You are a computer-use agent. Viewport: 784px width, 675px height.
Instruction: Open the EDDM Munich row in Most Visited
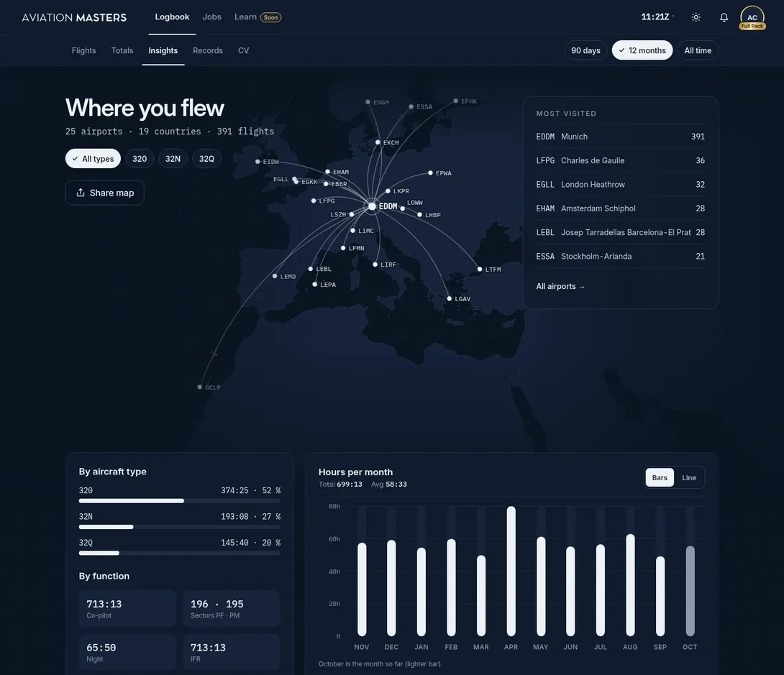click(x=621, y=137)
